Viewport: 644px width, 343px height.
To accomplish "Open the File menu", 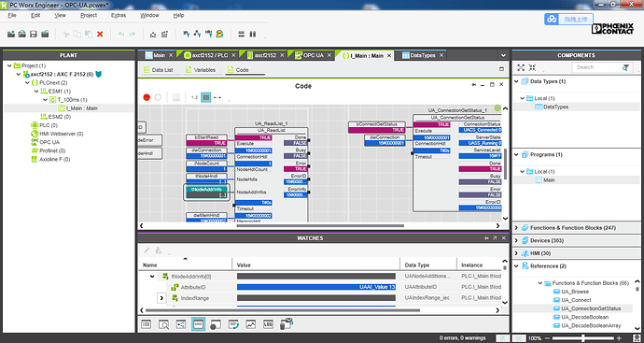I will coord(12,15).
